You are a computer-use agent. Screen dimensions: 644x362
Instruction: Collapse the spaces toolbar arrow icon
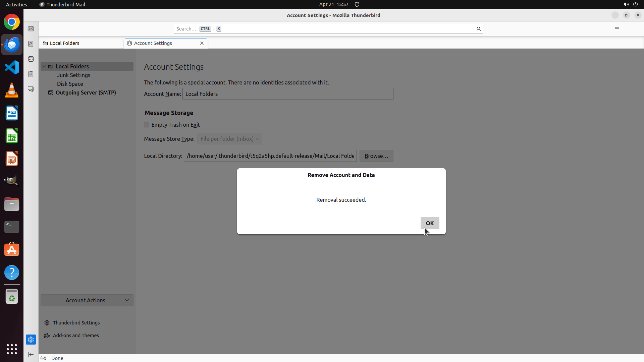coord(31,354)
